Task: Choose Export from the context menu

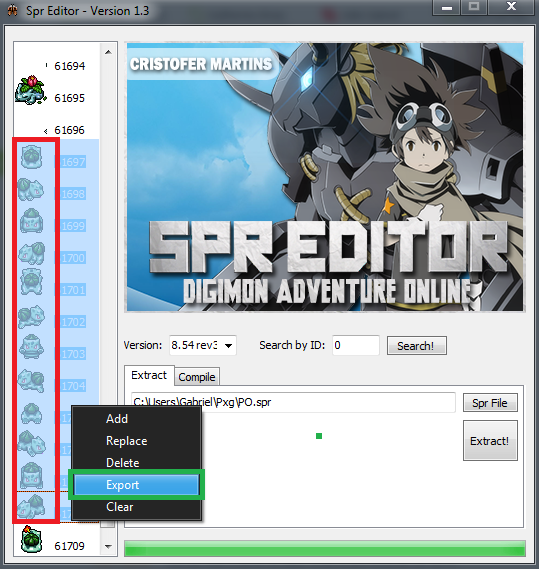Action: pos(136,485)
